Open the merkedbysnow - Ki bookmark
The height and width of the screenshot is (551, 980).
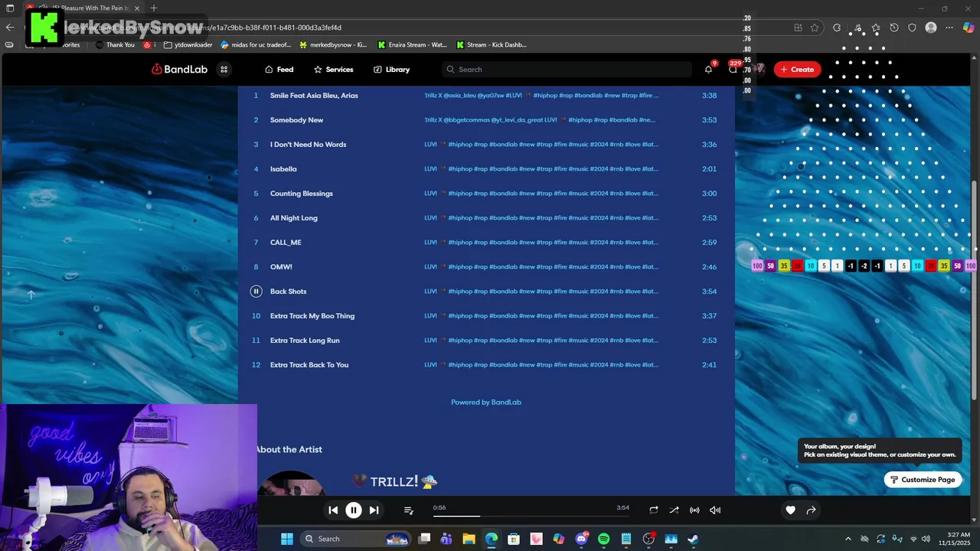click(333, 45)
